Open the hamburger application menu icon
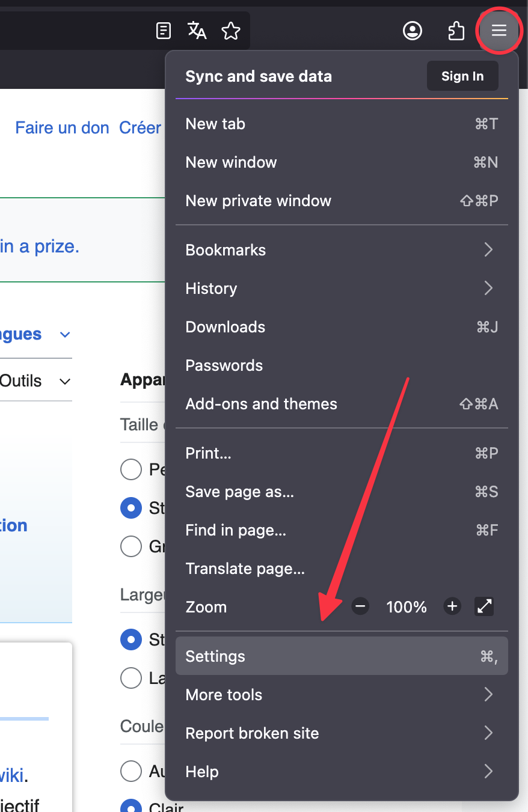The image size is (528, 812). click(499, 31)
